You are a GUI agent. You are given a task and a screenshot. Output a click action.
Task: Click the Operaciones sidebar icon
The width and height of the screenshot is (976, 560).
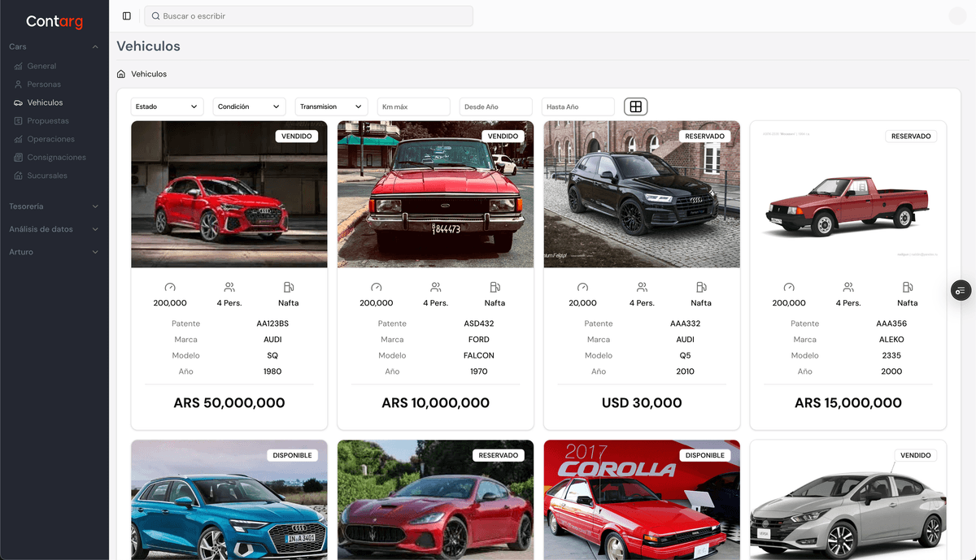(x=19, y=139)
